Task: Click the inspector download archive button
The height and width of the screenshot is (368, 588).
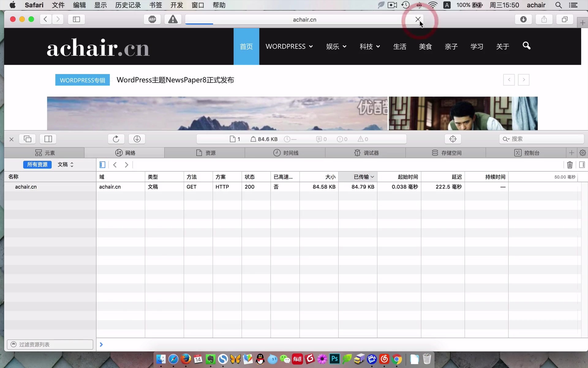Action: [x=137, y=139]
